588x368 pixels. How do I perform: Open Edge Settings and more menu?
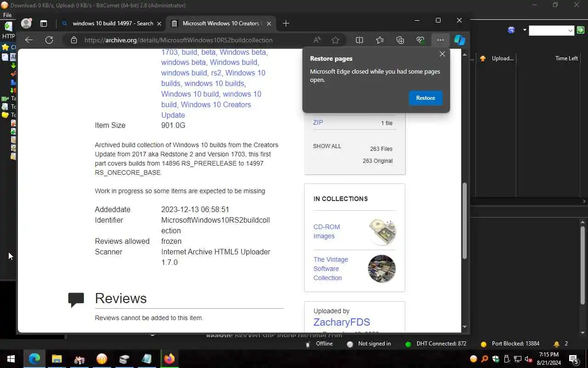(440, 40)
